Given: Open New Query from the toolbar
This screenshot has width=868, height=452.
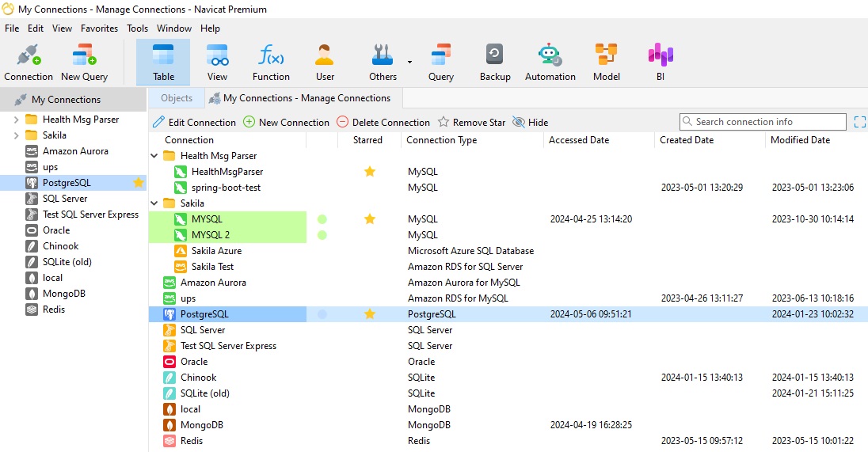Looking at the screenshot, I should 84,62.
